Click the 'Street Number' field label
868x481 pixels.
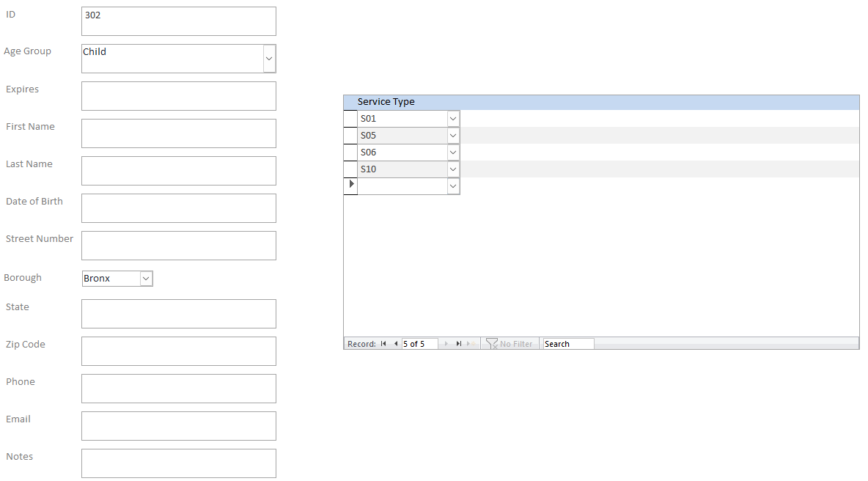[x=40, y=238]
